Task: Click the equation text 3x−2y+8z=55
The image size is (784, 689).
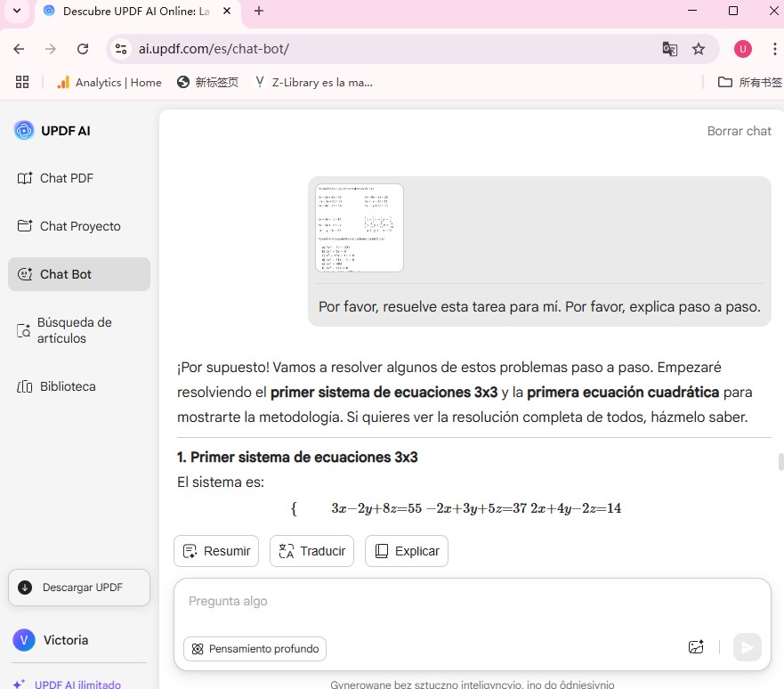Action: click(x=376, y=508)
